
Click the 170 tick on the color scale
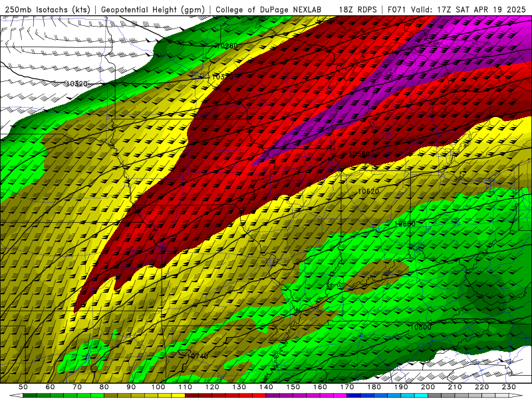[347, 387]
